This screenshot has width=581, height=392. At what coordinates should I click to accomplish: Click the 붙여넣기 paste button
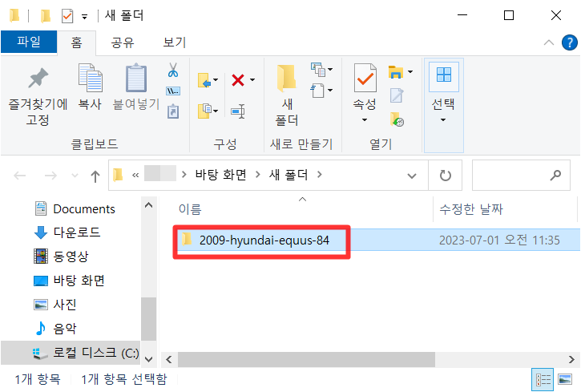(x=136, y=87)
